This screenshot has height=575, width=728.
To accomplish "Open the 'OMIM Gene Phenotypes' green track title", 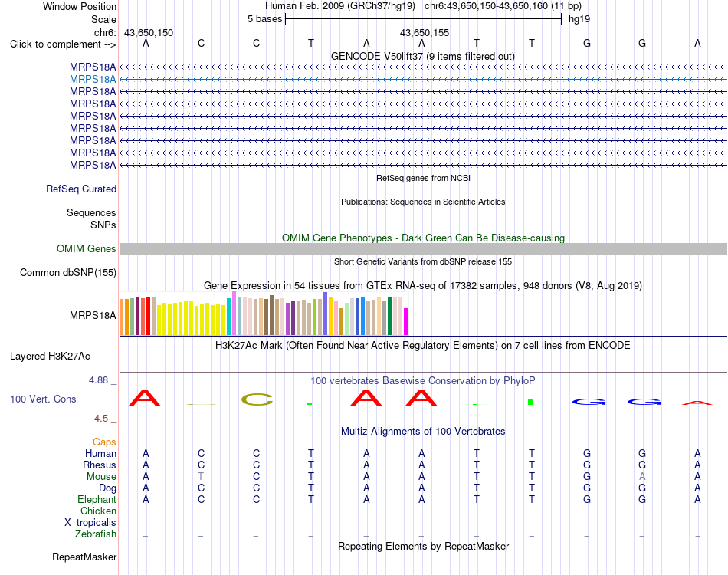I will click(424, 238).
